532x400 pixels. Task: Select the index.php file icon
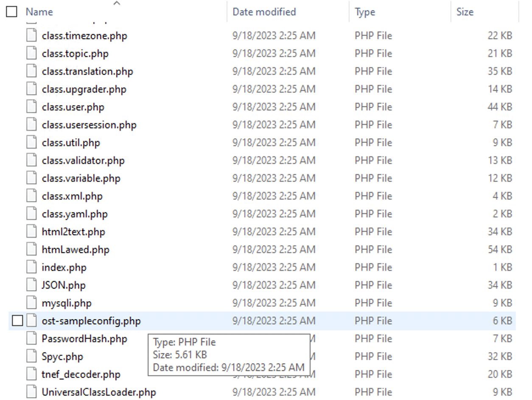click(x=32, y=268)
